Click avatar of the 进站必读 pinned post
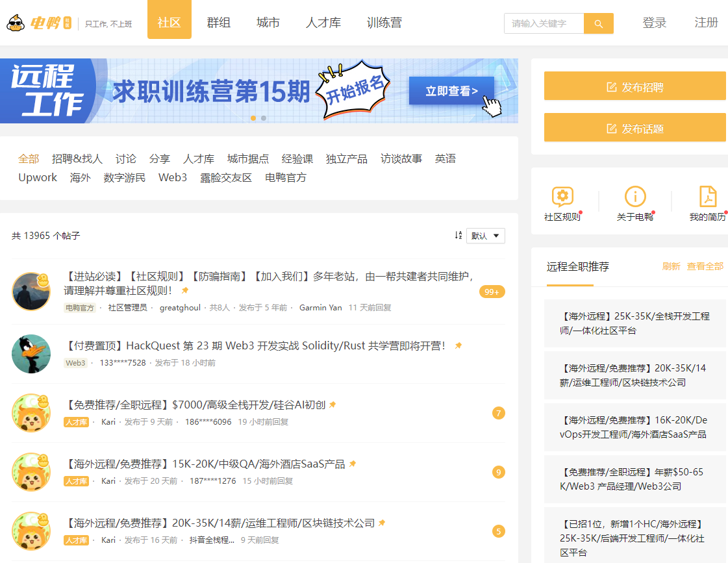Image resolution: width=728 pixels, height=563 pixels. (x=31, y=292)
